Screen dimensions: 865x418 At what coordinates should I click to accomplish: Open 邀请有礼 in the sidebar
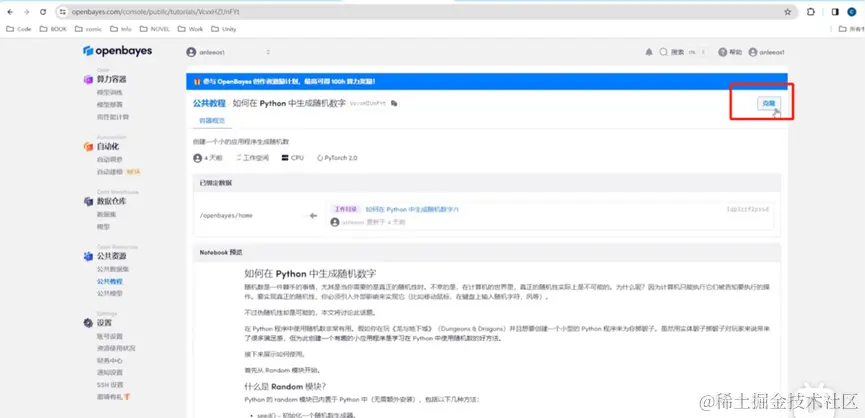(113, 397)
